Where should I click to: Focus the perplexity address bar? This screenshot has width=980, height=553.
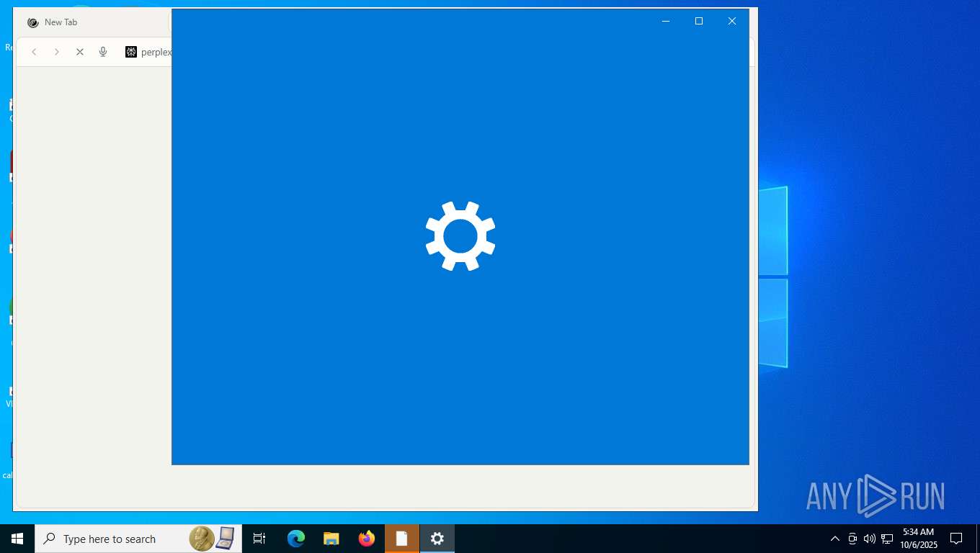click(x=147, y=52)
